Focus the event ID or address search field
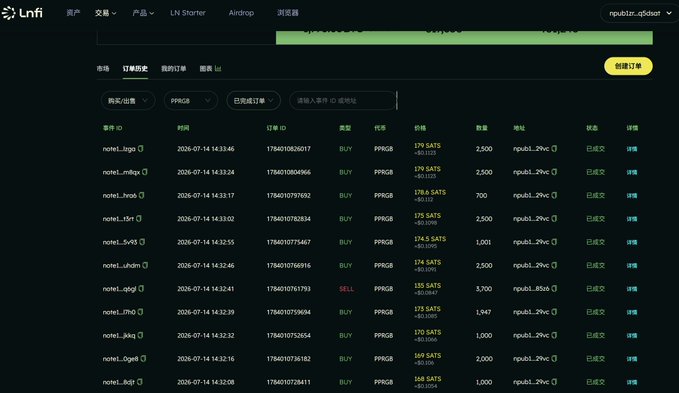 tap(343, 101)
